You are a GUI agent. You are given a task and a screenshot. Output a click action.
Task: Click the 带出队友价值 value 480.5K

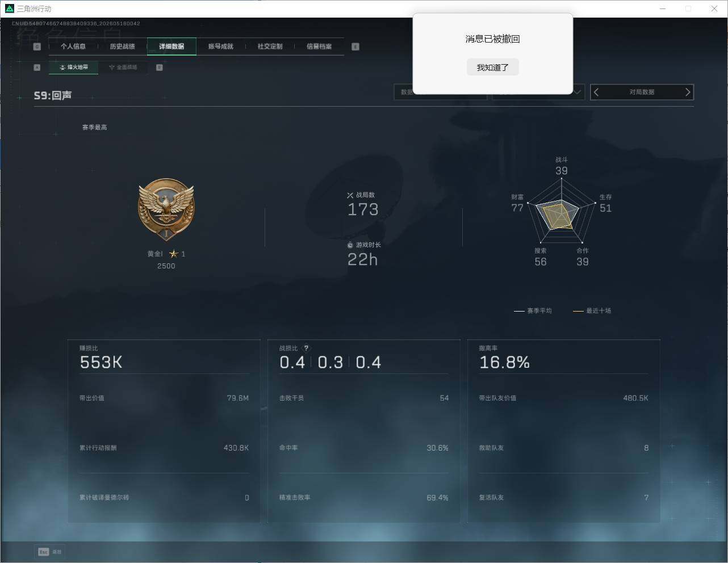(635, 398)
